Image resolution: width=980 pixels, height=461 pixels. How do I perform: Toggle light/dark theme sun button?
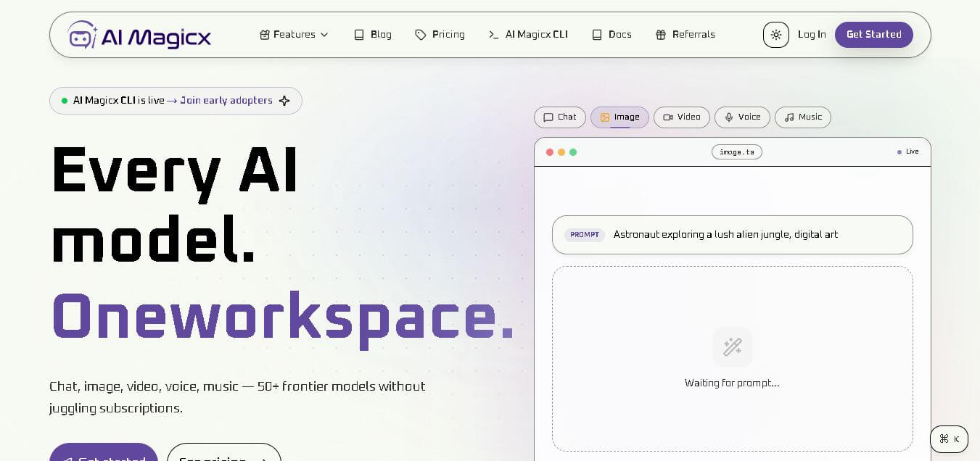coord(776,35)
